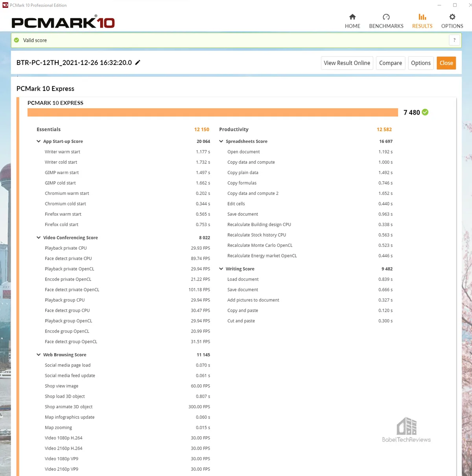Collapse the Video Conferencing Score section
Viewport: 472px width, 476px height.
coord(39,238)
